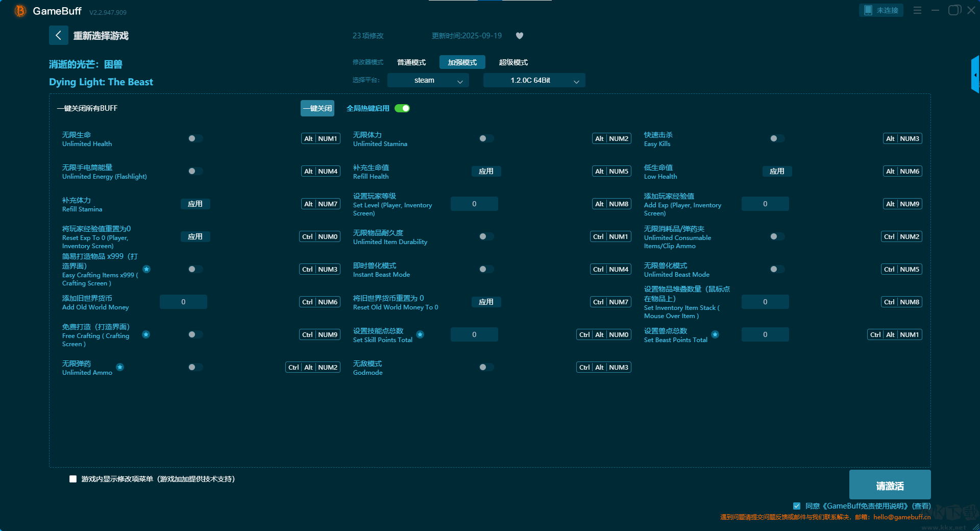The height and width of the screenshot is (531, 980).
Task: Click the Set Level value field
Action: (x=474, y=204)
